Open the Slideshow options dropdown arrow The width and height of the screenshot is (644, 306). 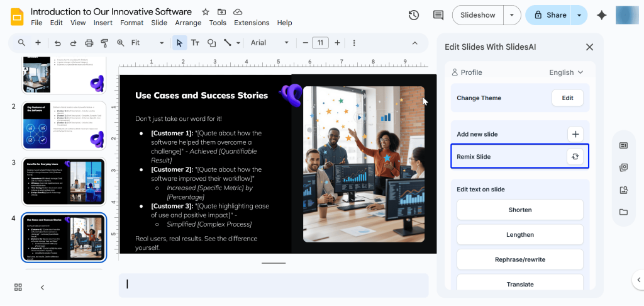[x=513, y=15]
